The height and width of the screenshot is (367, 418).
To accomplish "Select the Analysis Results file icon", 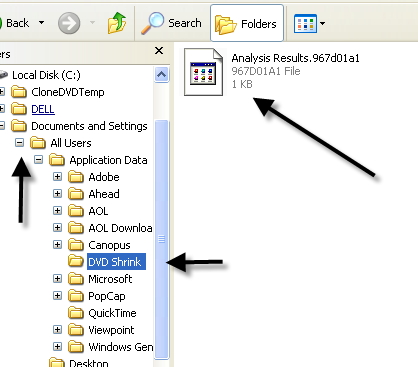I will coord(203,72).
